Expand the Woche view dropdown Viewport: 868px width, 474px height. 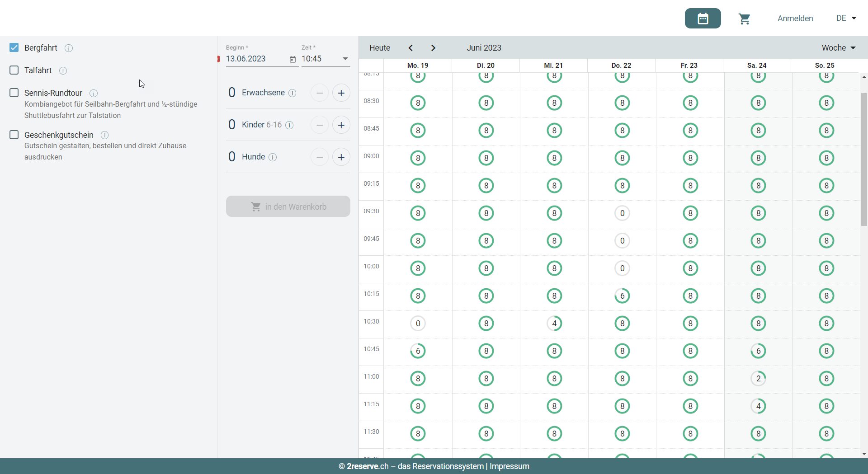click(x=839, y=48)
